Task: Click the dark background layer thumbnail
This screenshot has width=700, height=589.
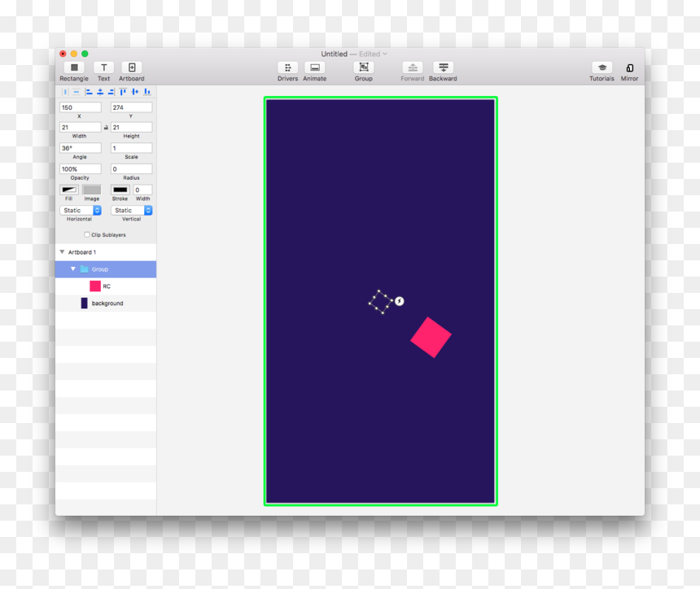Action: click(85, 303)
